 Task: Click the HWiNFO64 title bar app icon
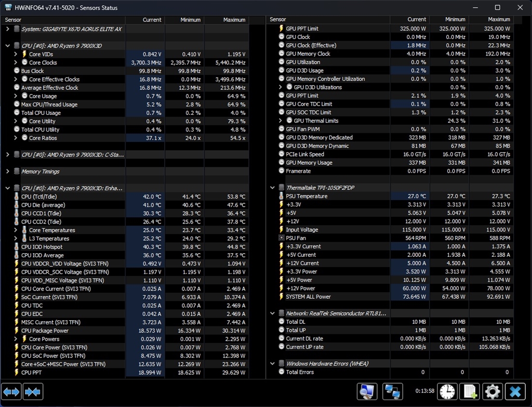click(8, 7)
